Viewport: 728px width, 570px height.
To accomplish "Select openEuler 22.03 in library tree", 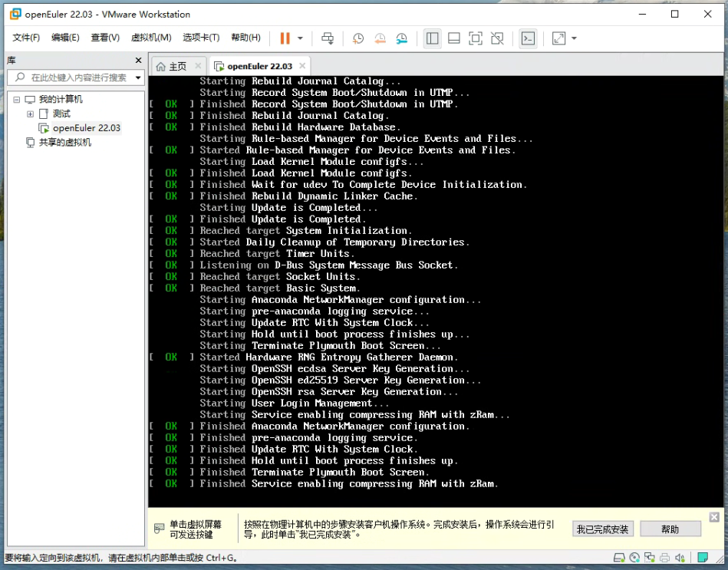I will pyautogui.click(x=87, y=128).
